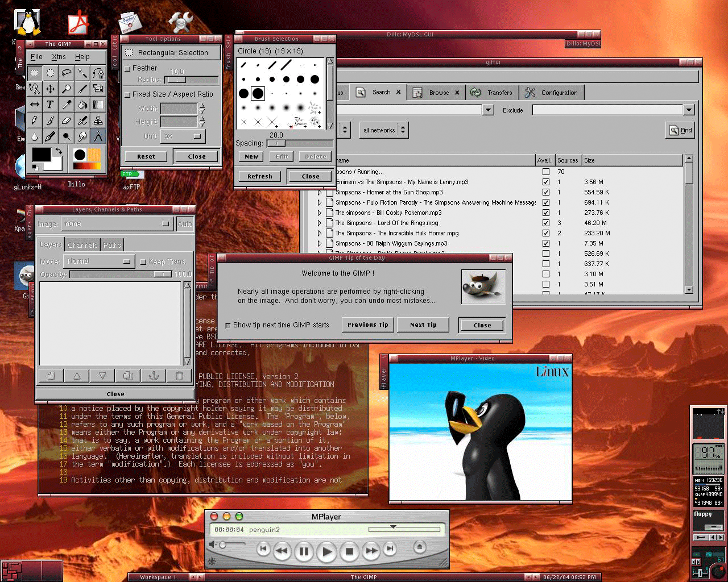
Task: Enable Fixed Size / Aspect Ratio checkbox
Action: click(x=128, y=94)
